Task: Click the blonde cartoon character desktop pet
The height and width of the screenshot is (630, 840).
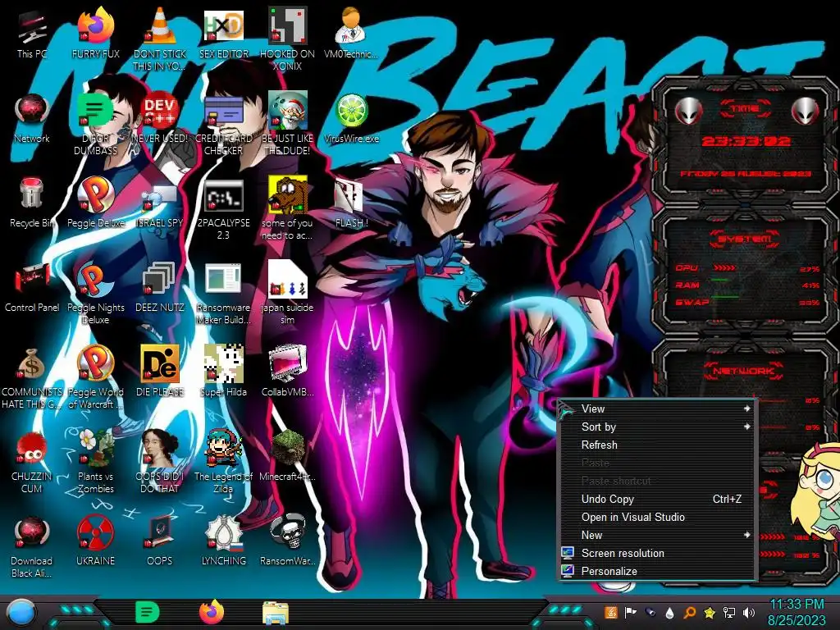Action: (x=816, y=491)
